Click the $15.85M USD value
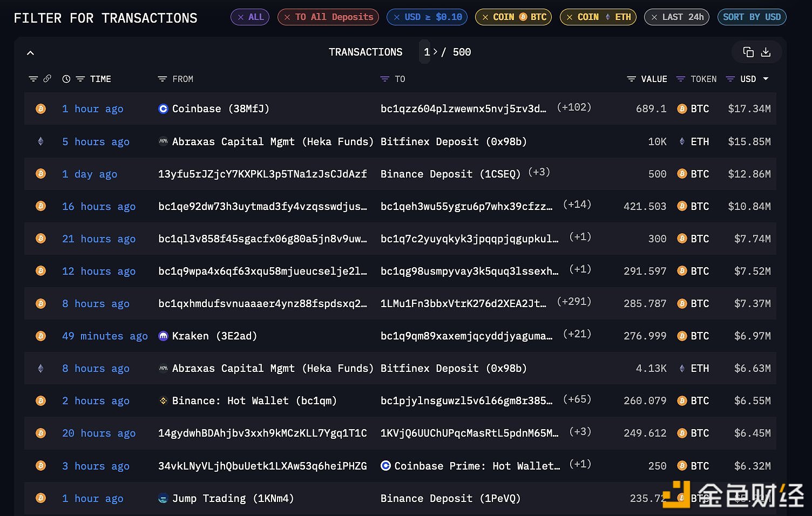 tap(749, 141)
